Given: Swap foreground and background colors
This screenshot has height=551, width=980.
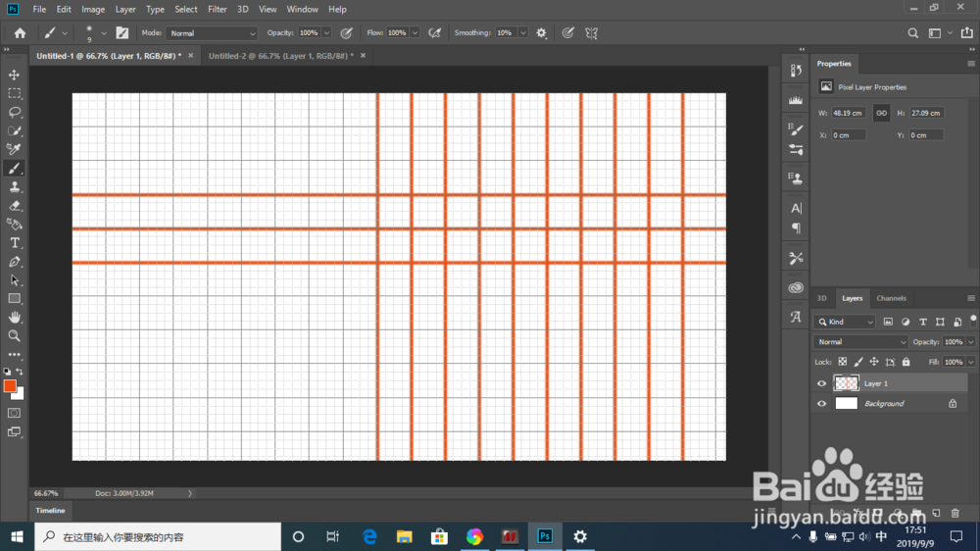Looking at the screenshot, I should point(20,372).
